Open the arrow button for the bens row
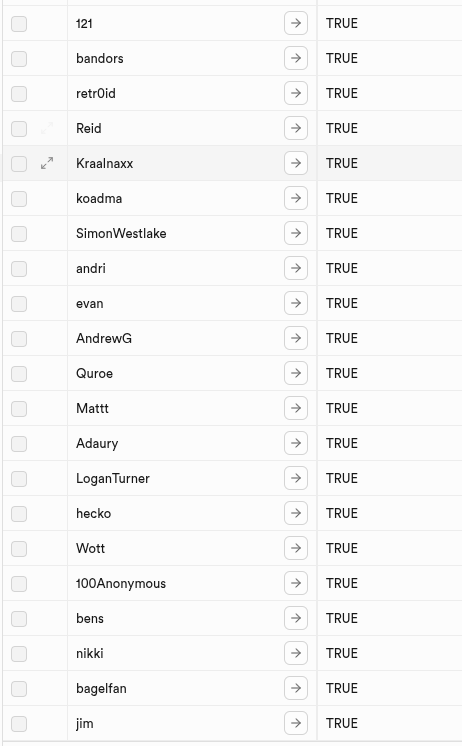 coord(295,618)
